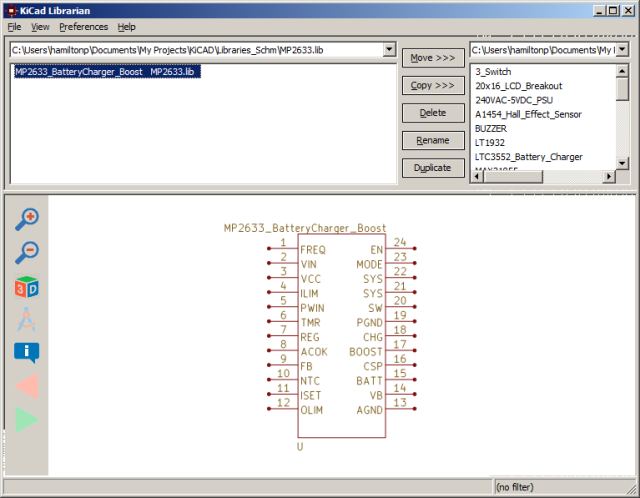Open the blue info speech bubble icon

(27, 352)
